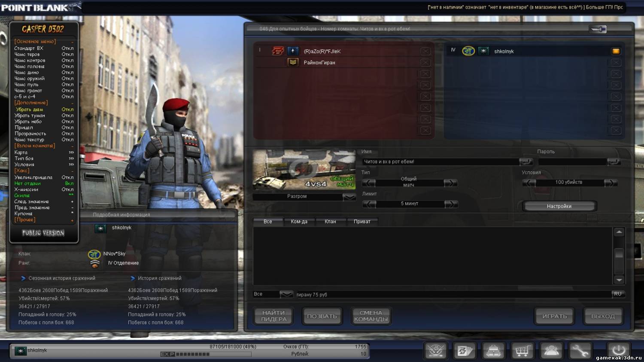Previous time limit left arrow

pyautogui.click(x=369, y=204)
